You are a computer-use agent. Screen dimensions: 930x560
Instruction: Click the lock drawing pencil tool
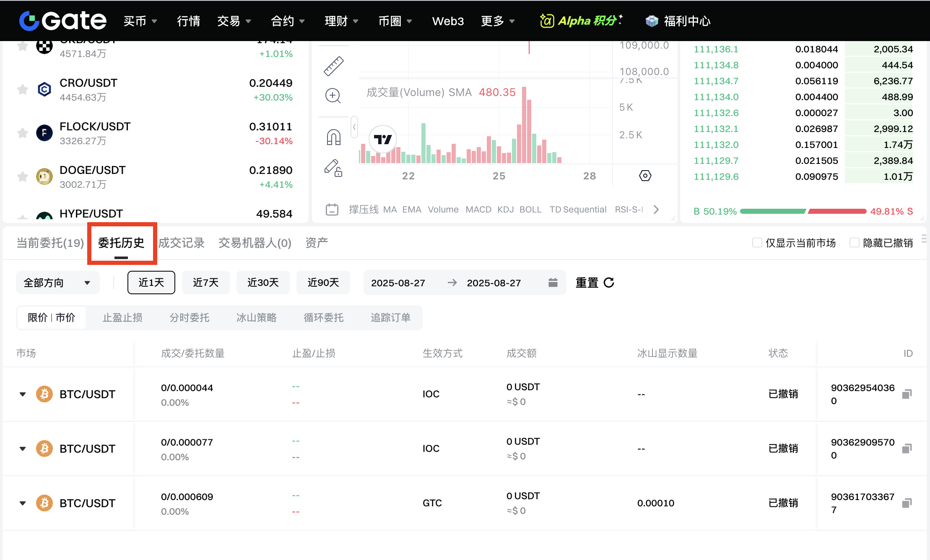point(333,168)
